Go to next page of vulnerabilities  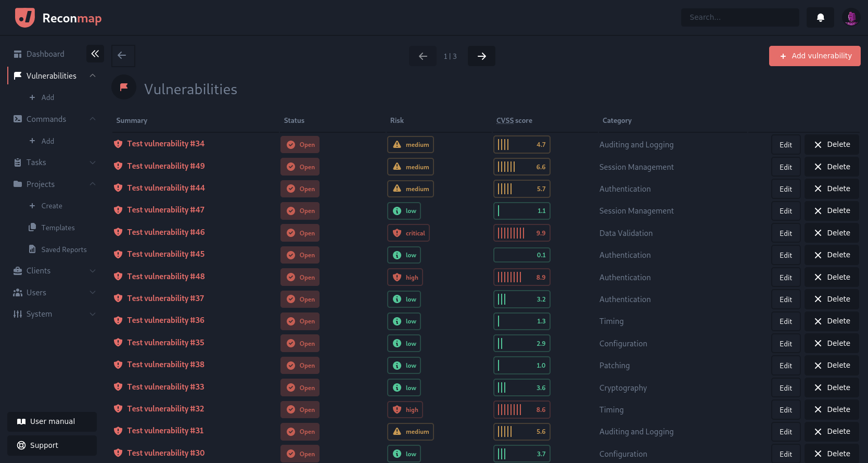pyautogui.click(x=481, y=56)
